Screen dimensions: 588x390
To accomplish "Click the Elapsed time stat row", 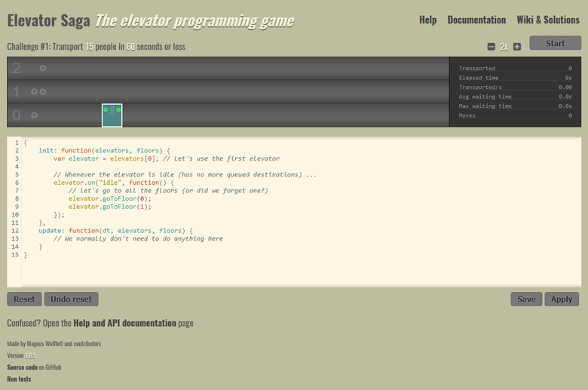I will click(x=515, y=78).
